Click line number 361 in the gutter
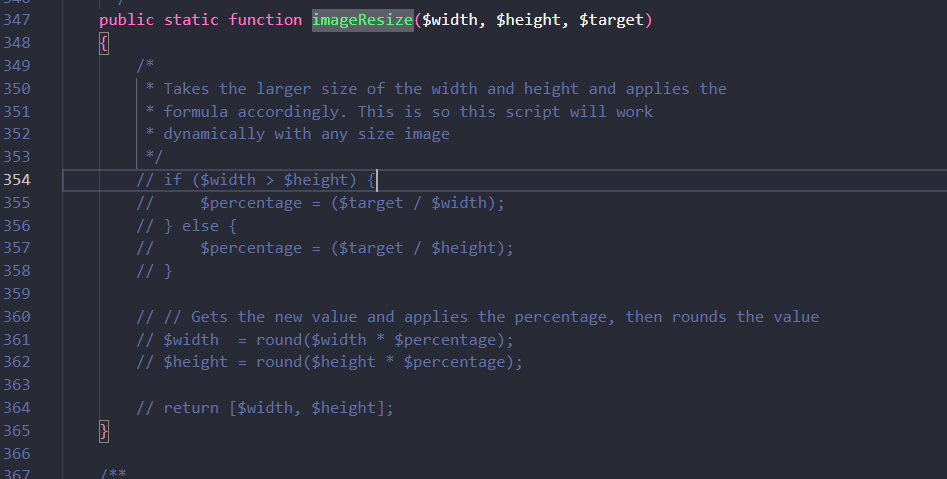The width and height of the screenshot is (947, 479). click(x=17, y=340)
